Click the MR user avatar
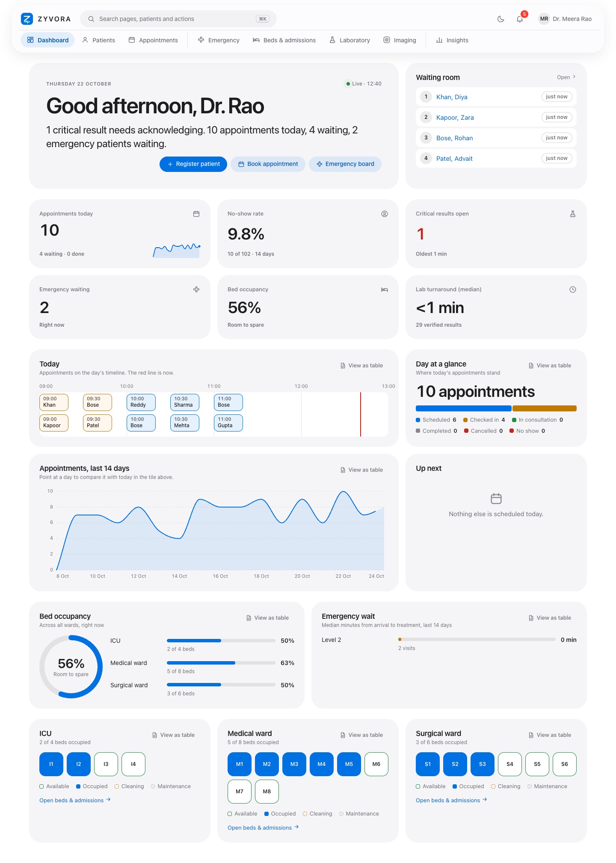The image size is (616, 863). pos(544,19)
